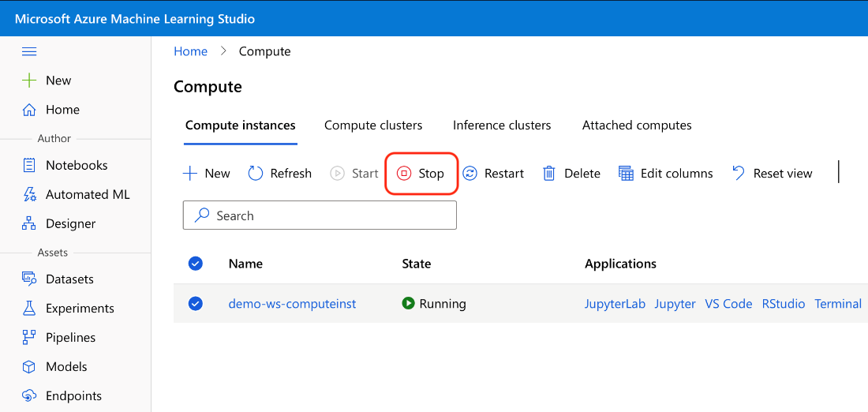
Task: Sort by the State column header
Action: pyautogui.click(x=417, y=264)
